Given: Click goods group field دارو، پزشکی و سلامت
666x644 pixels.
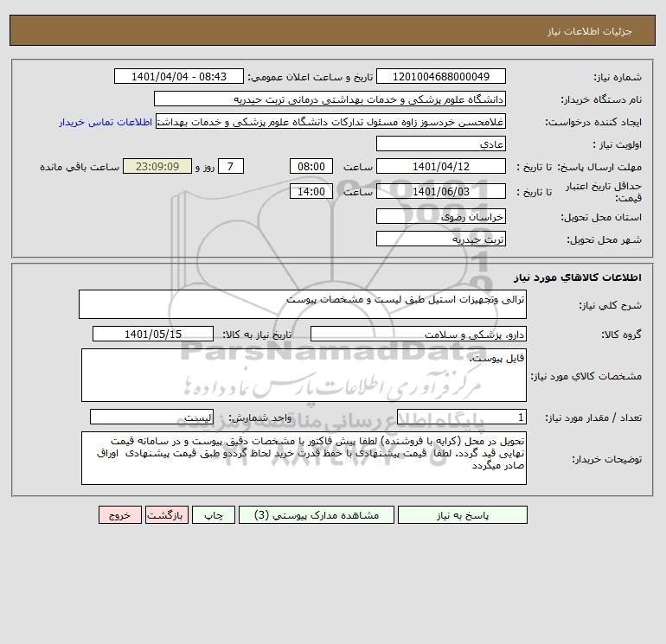Looking at the screenshot, I should [x=419, y=334].
